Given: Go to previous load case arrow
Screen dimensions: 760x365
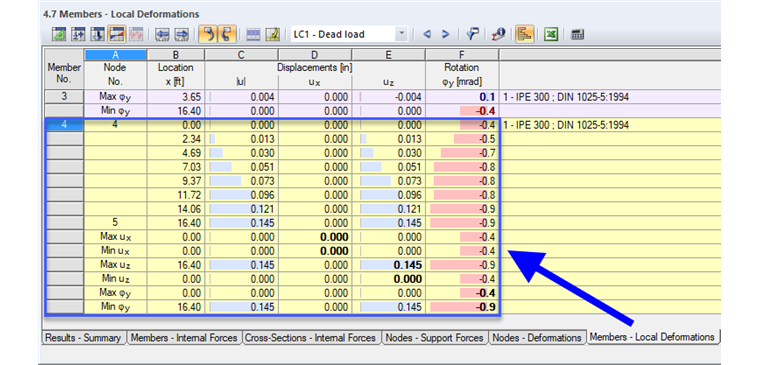Looking at the screenshot, I should [x=427, y=34].
